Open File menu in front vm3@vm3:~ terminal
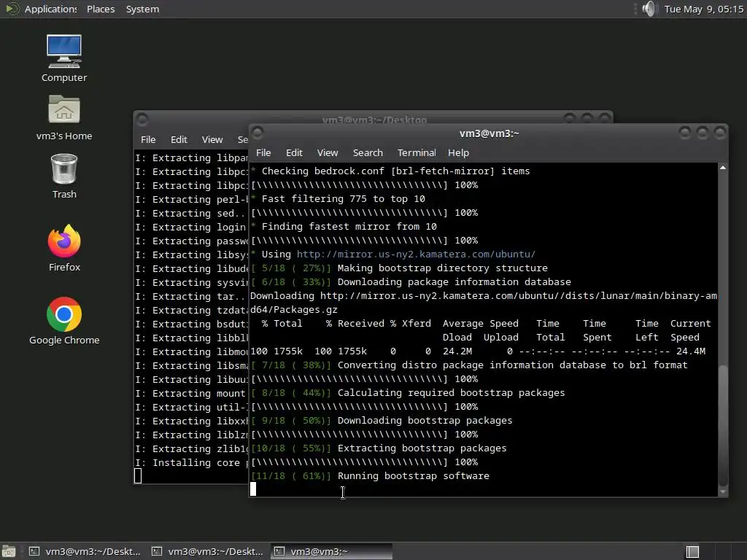The height and width of the screenshot is (560, 747). [263, 153]
